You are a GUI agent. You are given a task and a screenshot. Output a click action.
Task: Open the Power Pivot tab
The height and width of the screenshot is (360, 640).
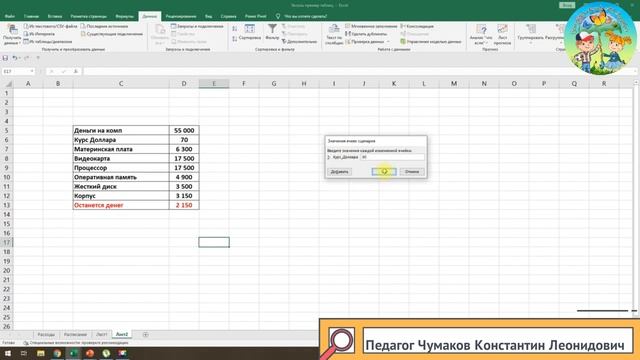pyautogui.click(x=256, y=16)
